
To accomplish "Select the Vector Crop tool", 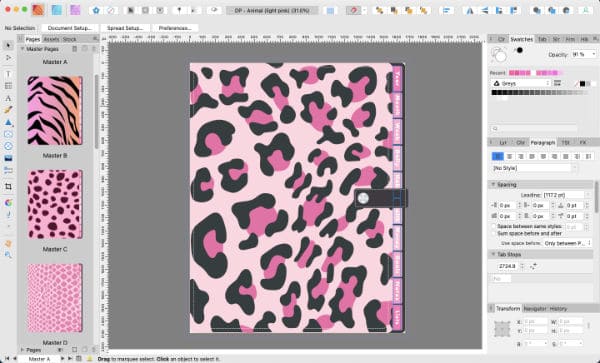I will click(x=8, y=186).
